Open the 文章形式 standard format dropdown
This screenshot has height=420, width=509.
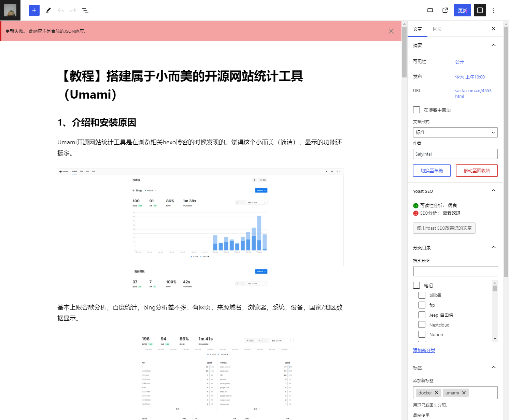tap(455, 132)
